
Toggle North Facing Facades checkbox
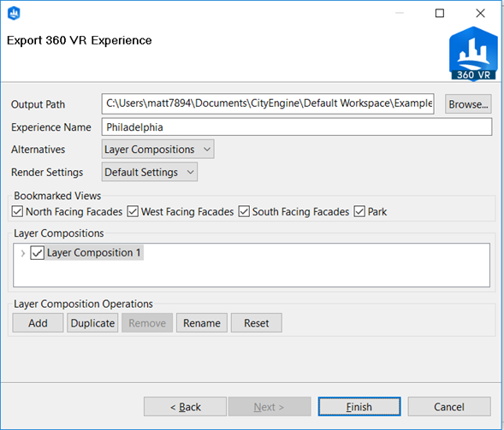tap(17, 212)
